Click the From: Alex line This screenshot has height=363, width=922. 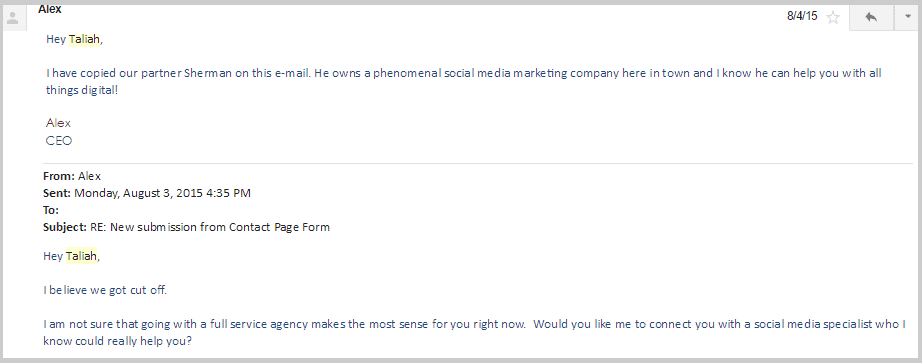tap(72, 176)
